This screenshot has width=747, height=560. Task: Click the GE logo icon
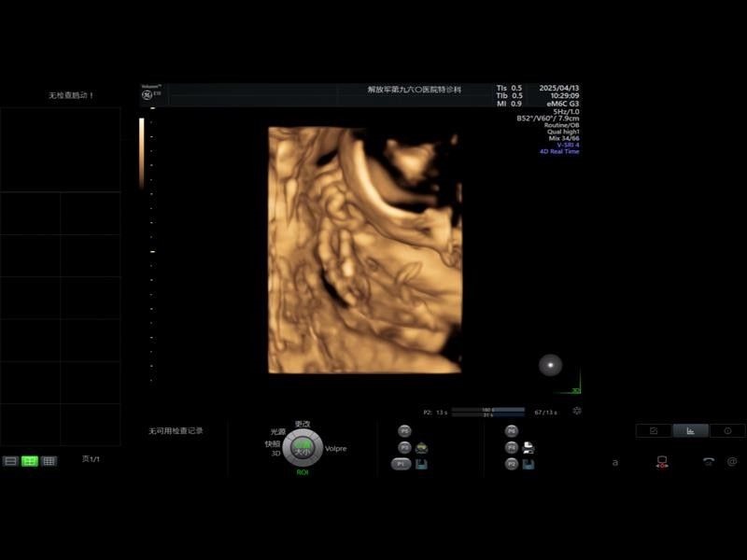pos(148,95)
